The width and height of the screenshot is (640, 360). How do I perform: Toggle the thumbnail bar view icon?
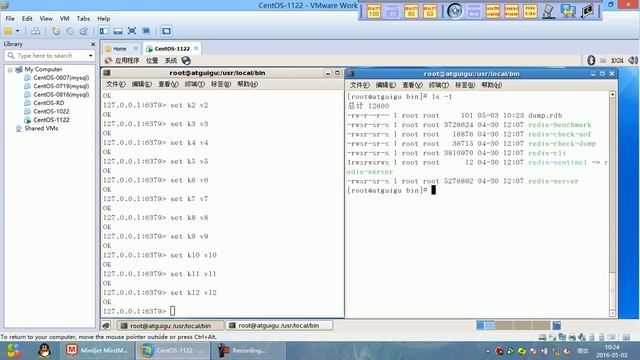pos(118,31)
